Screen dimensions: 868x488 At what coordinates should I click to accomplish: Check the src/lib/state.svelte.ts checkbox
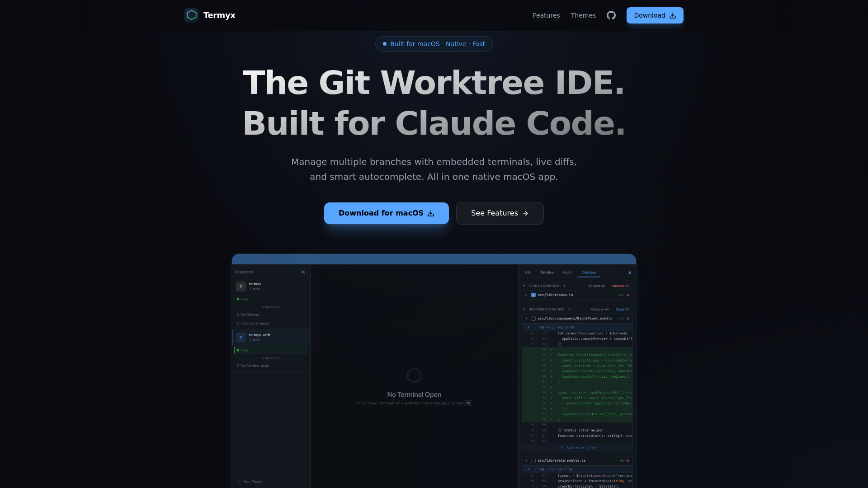click(x=533, y=461)
